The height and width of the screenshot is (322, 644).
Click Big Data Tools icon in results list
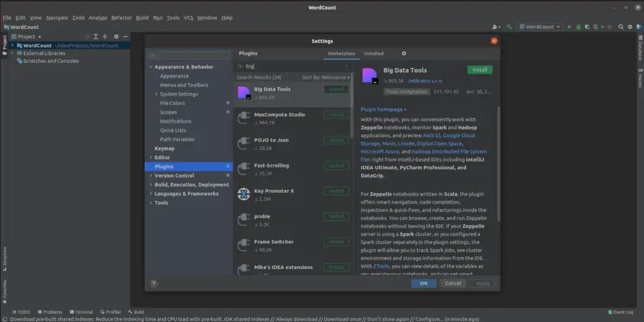pos(243,93)
